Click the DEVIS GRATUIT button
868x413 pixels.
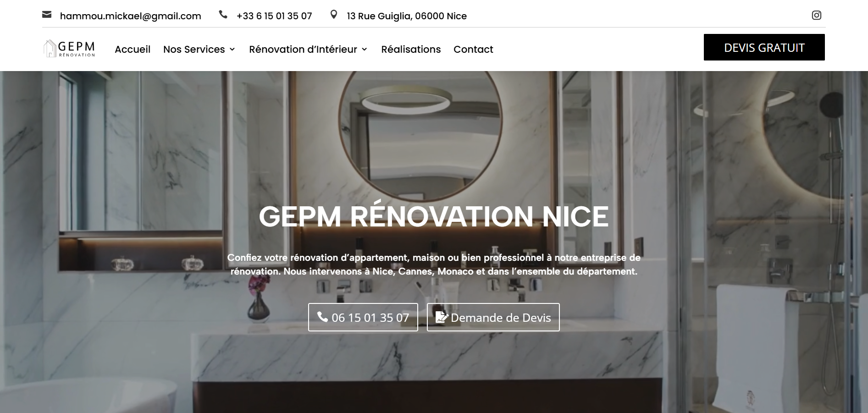(764, 47)
